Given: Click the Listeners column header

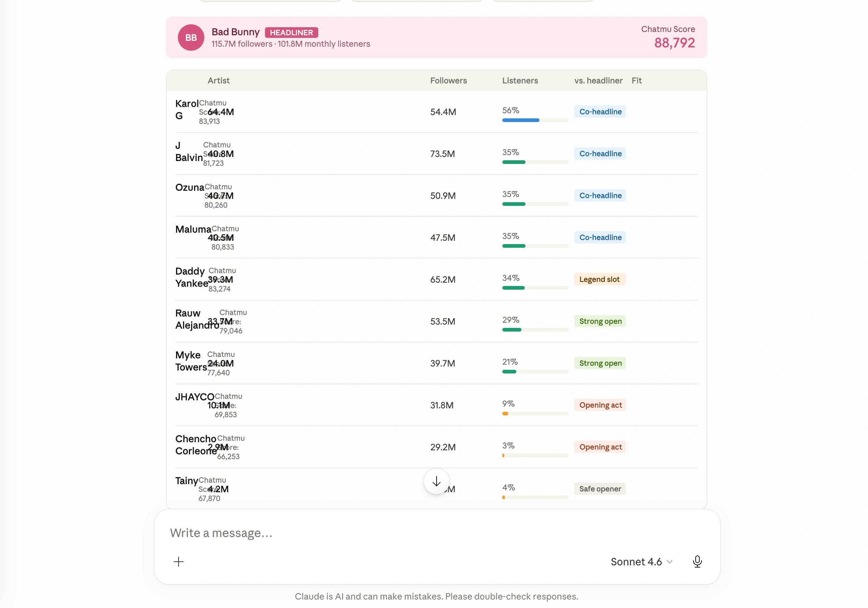Looking at the screenshot, I should coord(520,81).
